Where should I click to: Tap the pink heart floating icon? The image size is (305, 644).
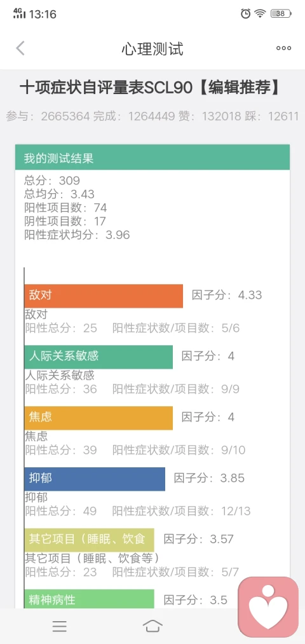click(x=268, y=607)
